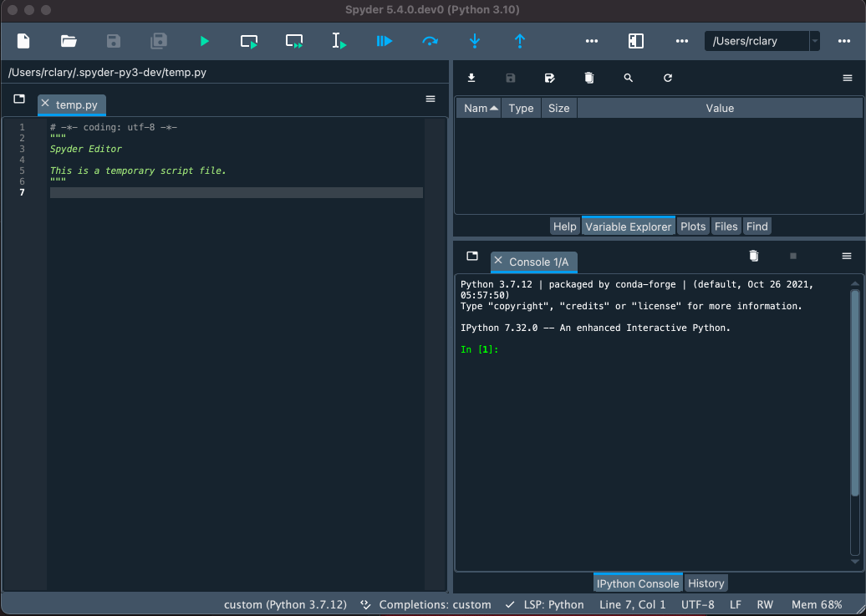Open overflow dots before working directory field
The width and height of the screenshot is (866, 616).
pyautogui.click(x=682, y=41)
